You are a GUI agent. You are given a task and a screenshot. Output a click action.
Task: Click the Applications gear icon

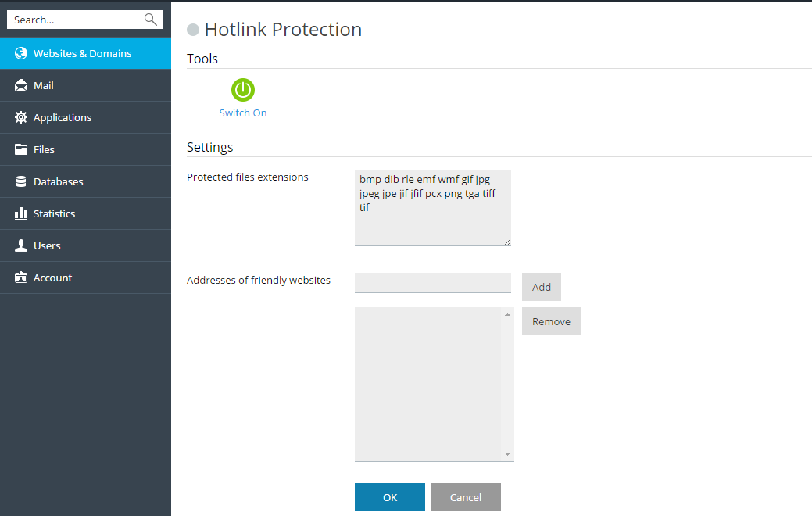21,118
